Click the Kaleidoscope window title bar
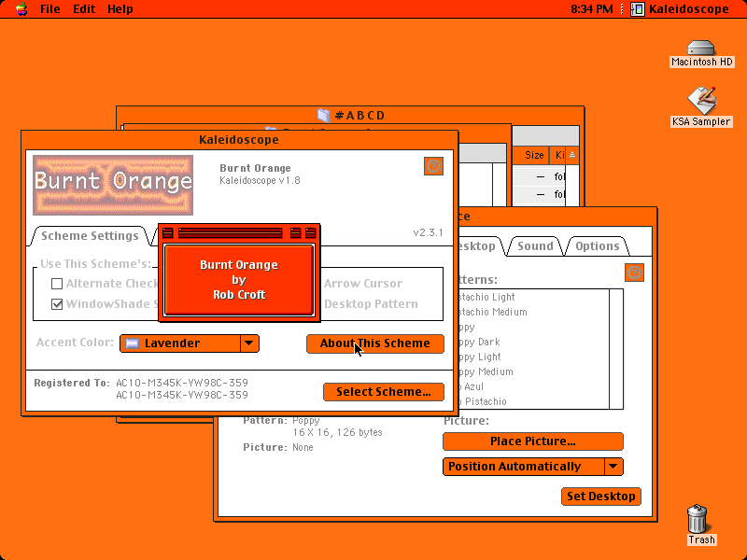 click(x=239, y=139)
